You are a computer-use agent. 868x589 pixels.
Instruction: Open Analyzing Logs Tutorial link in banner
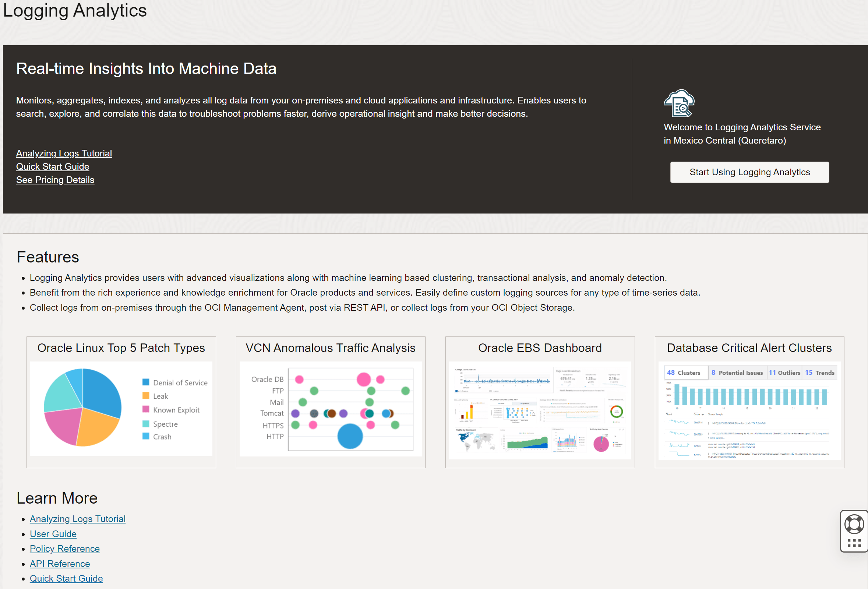tap(64, 154)
